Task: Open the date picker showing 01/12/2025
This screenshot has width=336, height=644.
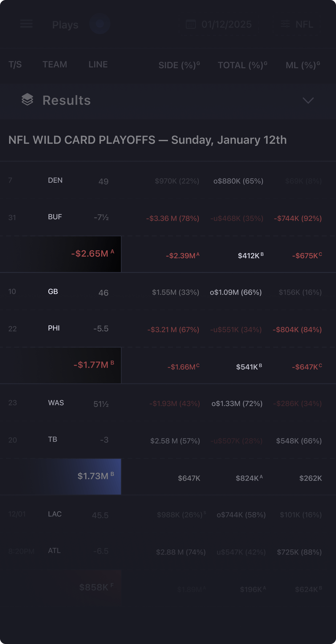Action: pos(219,24)
